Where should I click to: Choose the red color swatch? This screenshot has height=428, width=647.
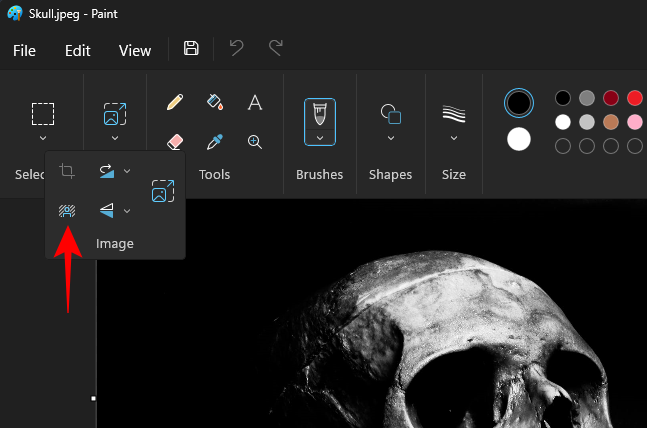pyautogui.click(x=635, y=98)
